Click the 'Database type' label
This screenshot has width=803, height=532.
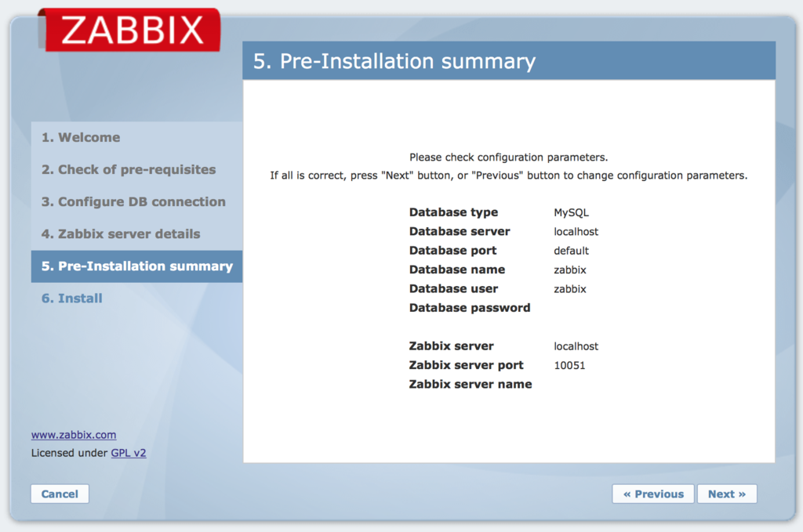click(x=454, y=212)
